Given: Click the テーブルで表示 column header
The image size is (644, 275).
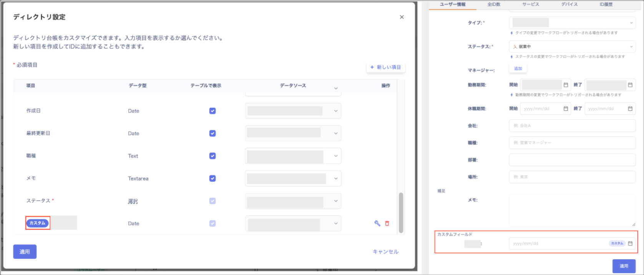Looking at the screenshot, I should (x=206, y=86).
